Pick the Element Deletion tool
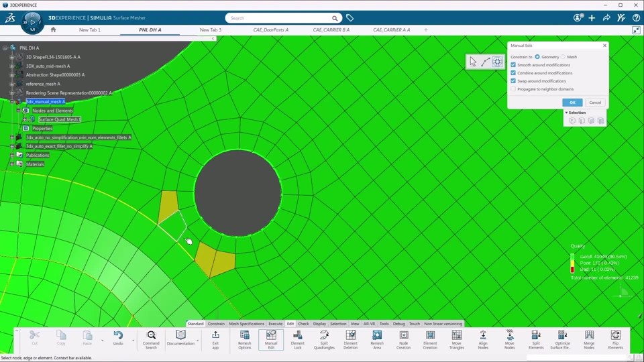 tap(350, 339)
